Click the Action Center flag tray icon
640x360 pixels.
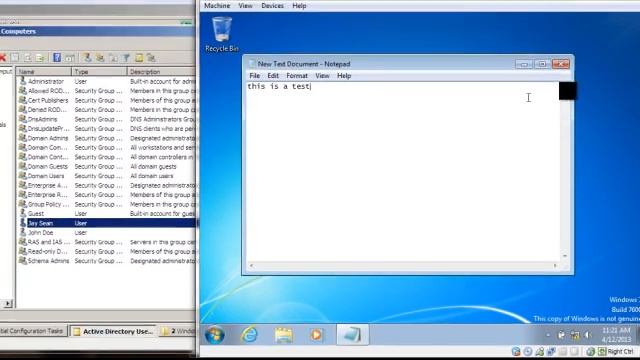click(x=561, y=335)
